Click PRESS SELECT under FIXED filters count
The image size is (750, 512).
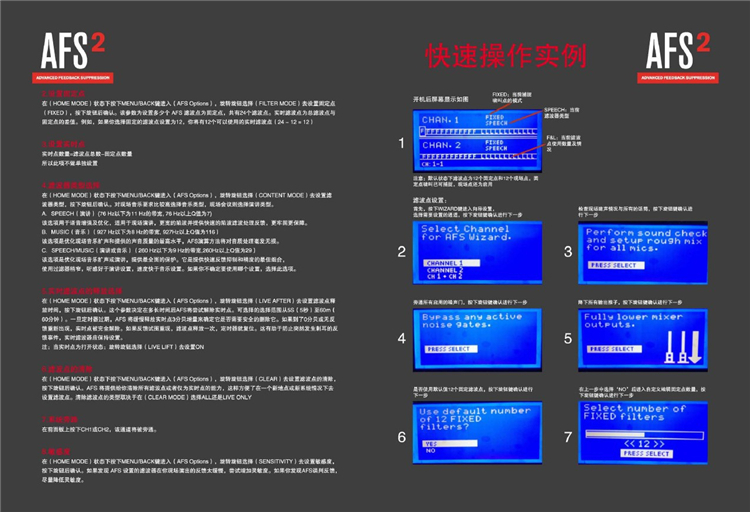(647, 453)
